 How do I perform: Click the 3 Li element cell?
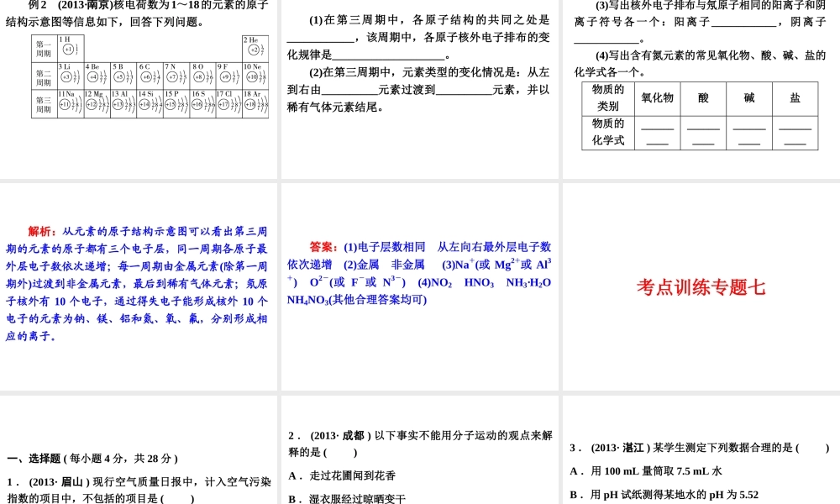(71, 76)
